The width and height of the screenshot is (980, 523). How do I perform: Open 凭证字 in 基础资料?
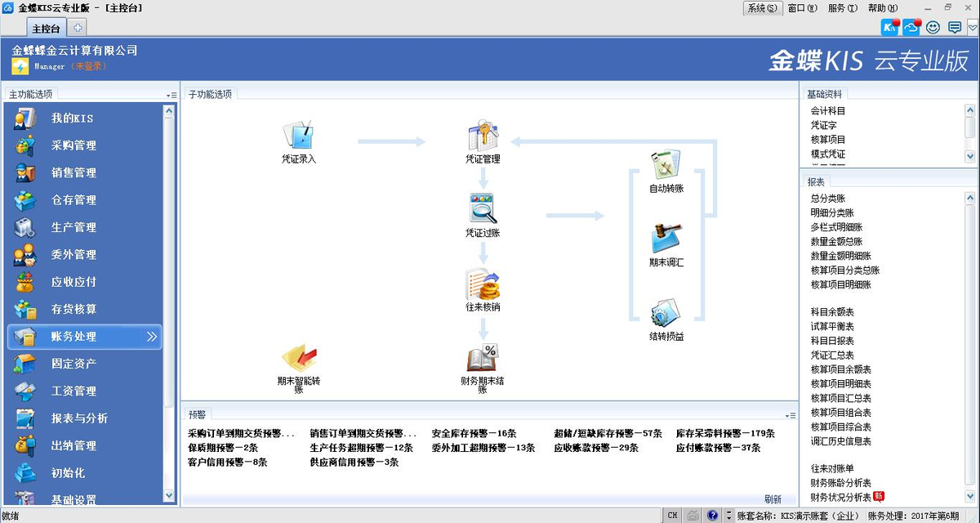pyautogui.click(x=823, y=125)
